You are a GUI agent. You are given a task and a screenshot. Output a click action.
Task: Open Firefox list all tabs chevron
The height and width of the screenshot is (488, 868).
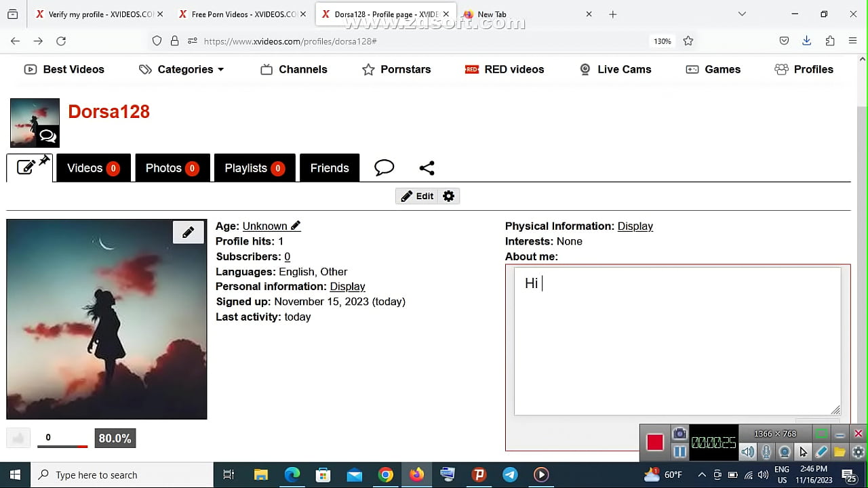point(742,14)
